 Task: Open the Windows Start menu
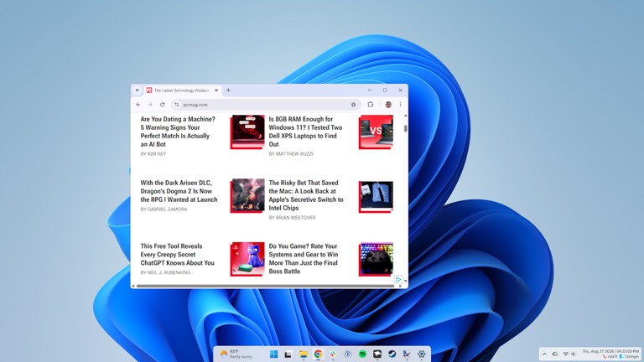pyautogui.click(x=273, y=354)
